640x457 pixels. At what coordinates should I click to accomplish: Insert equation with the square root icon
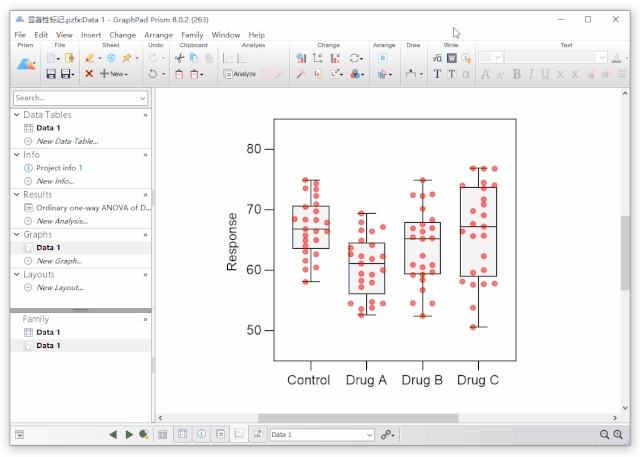437,58
